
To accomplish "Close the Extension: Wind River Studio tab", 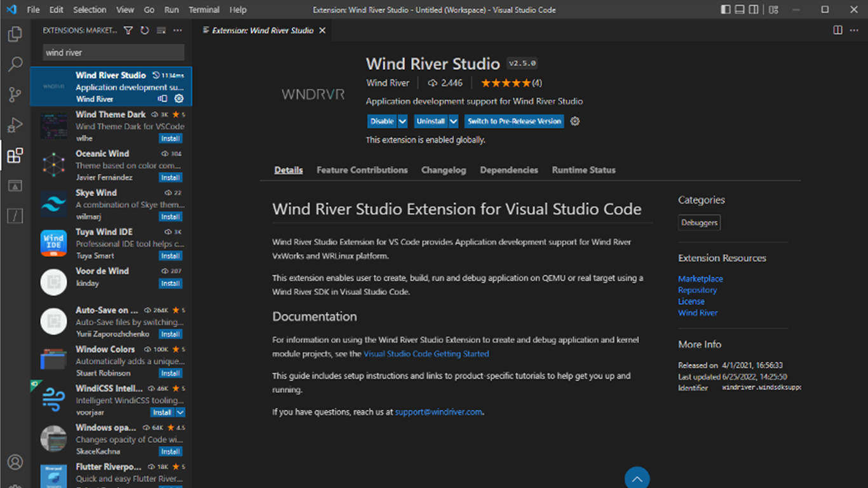I will coord(322,30).
